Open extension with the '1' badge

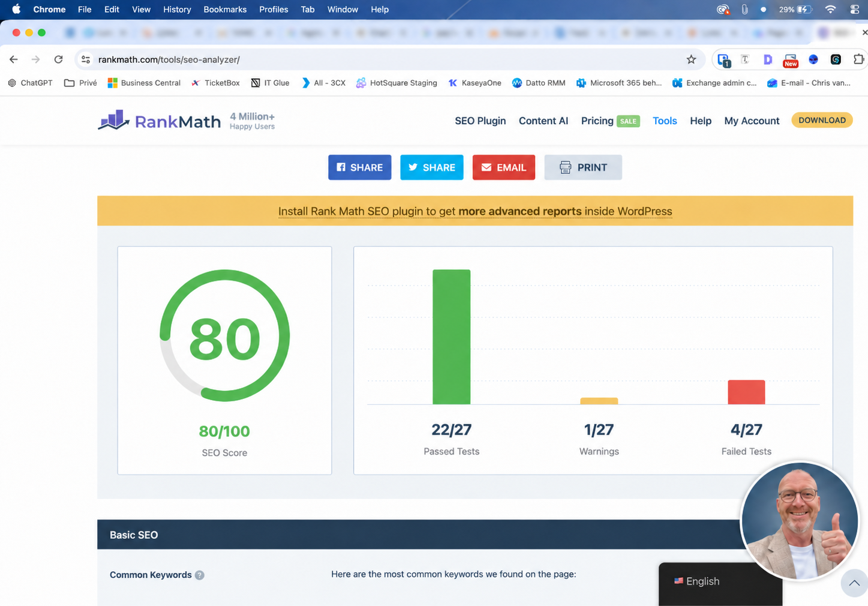click(723, 59)
